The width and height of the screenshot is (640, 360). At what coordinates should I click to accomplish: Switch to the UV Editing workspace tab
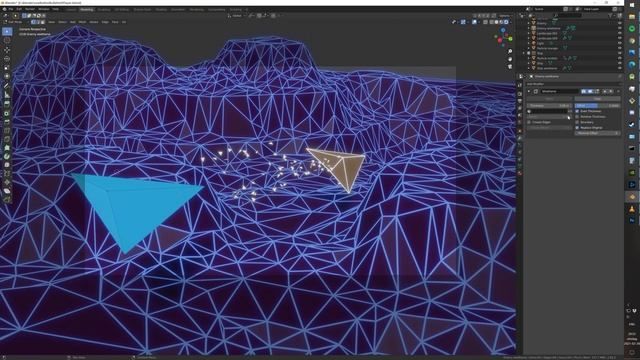122,9
